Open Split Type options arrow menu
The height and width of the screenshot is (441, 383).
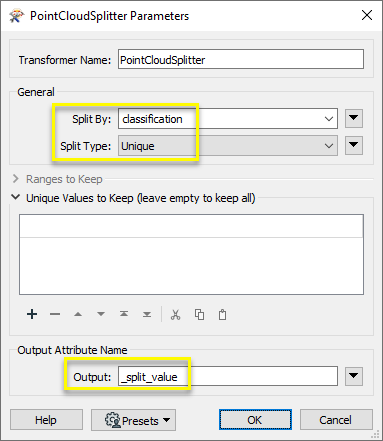coord(354,145)
